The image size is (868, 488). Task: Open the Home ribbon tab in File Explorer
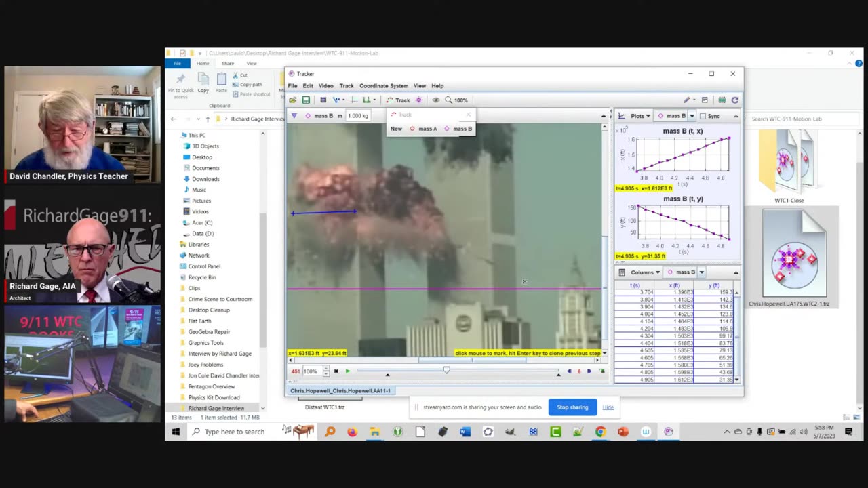[x=203, y=64]
